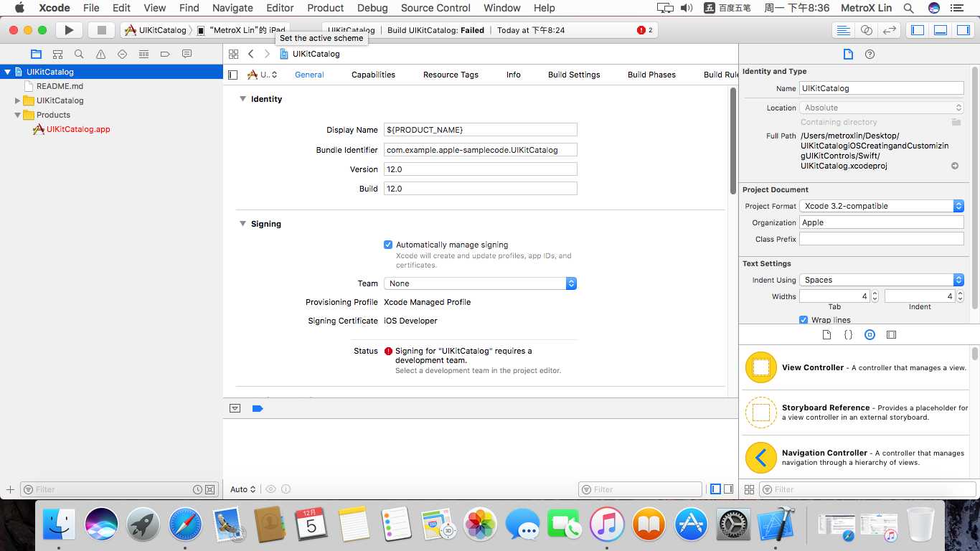Image resolution: width=980 pixels, height=551 pixels.
Task: Collapse the Products group
Action: coord(18,115)
